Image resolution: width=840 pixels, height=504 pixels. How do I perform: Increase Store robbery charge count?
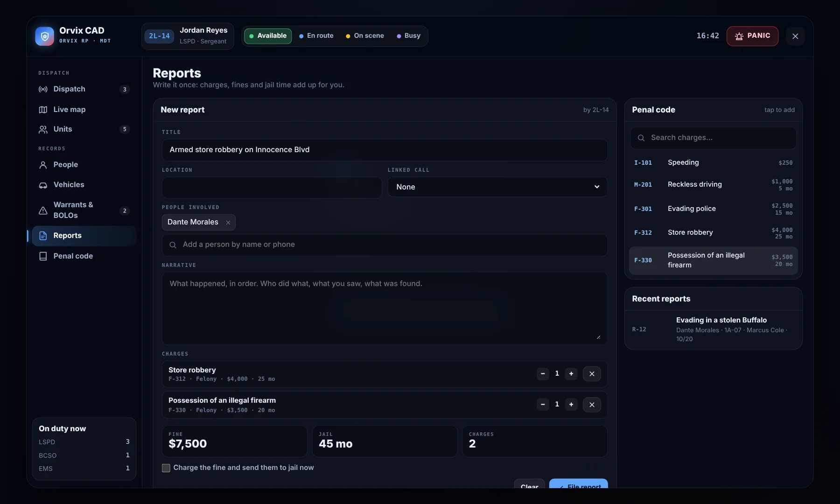point(571,374)
